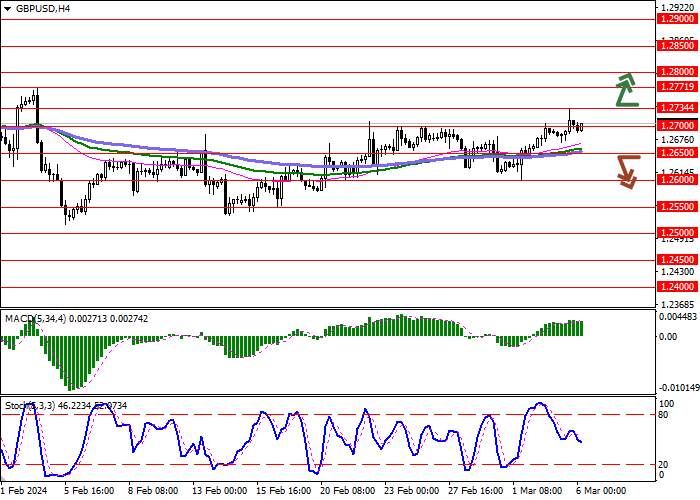Click the 20 Feb 08:00 time label

(x=348, y=491)
